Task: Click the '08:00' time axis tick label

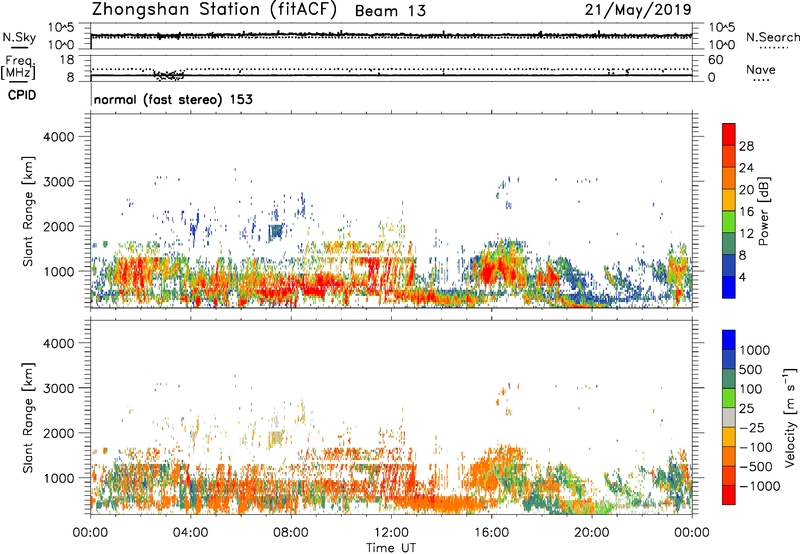Action: [x=291, y=533]
